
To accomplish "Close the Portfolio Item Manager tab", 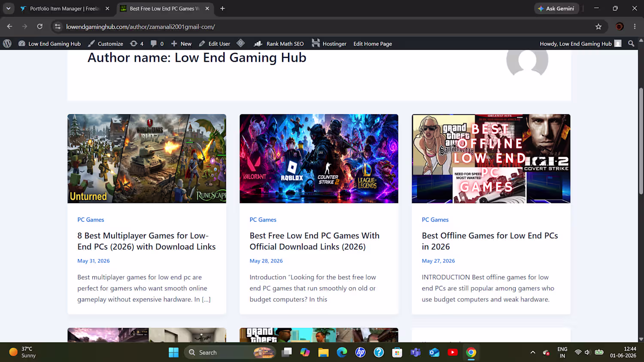I will tap(107, 9).
